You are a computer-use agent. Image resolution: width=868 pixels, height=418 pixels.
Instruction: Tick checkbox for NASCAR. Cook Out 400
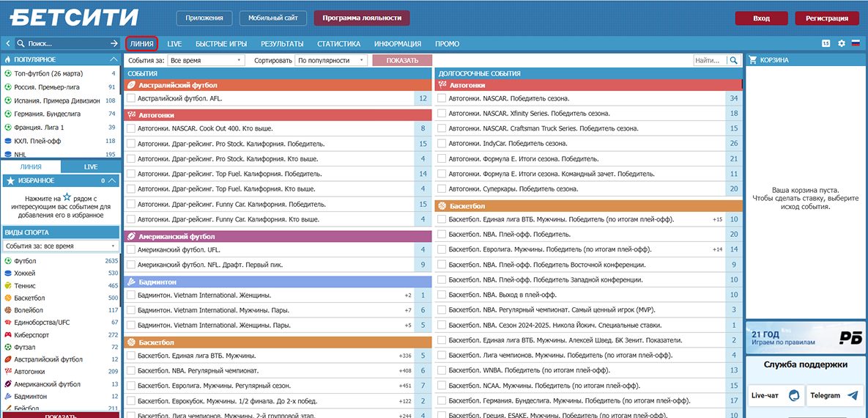pyautogui.click(x=130, y=128)
